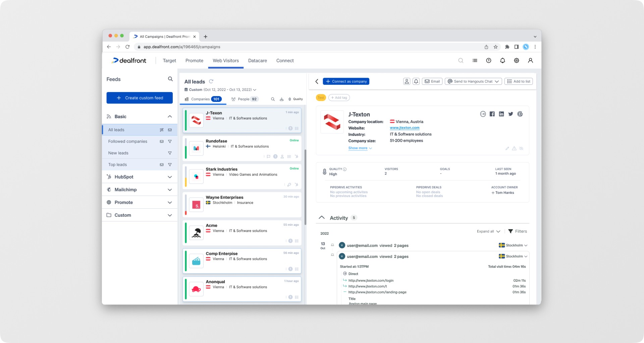The image size is (644, 343).
Task: Collapse the Activity section
Action: (x=322, y=218)
